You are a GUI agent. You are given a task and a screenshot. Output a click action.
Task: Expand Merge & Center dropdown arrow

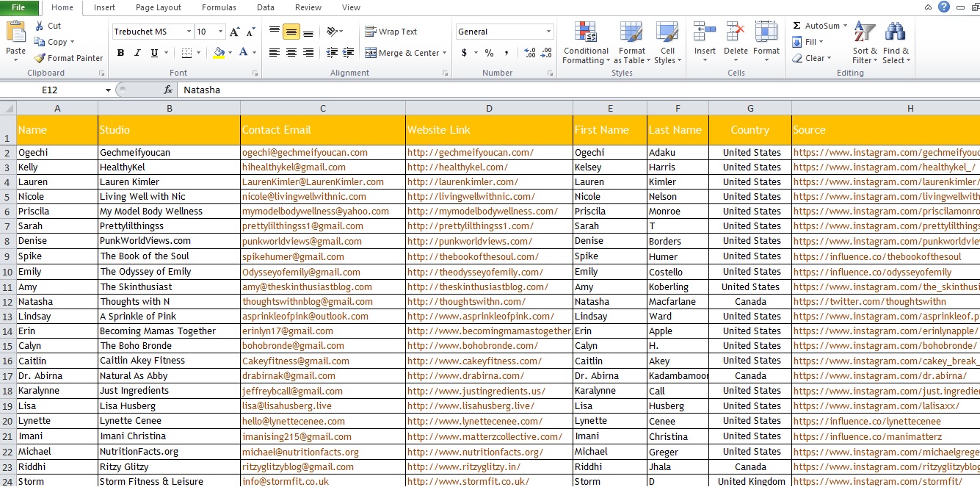pos(446,53)
